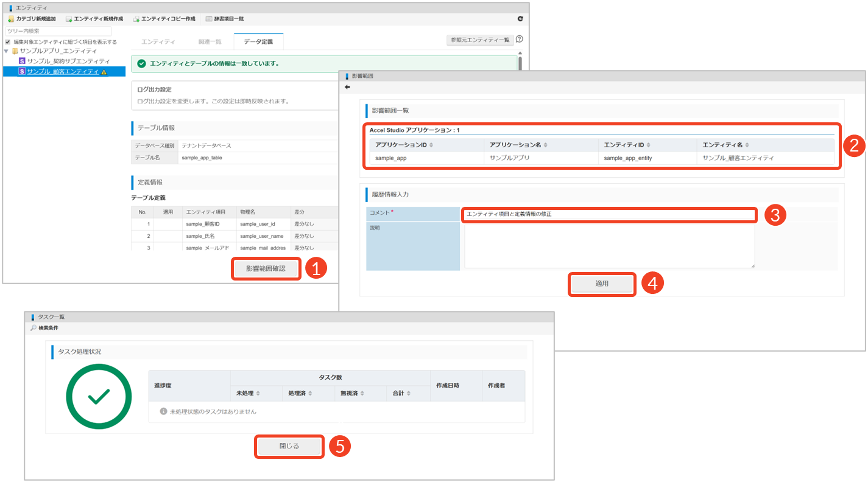Click the help question mark icon

520,40
